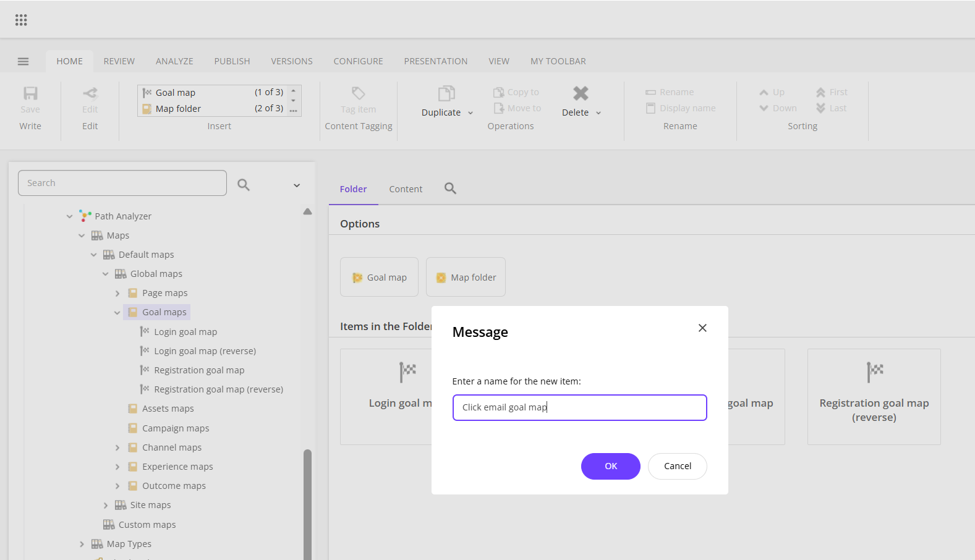Open the PRESENTATION ribbon tab
Screen dimensions: 975x560
coord(436,61)
